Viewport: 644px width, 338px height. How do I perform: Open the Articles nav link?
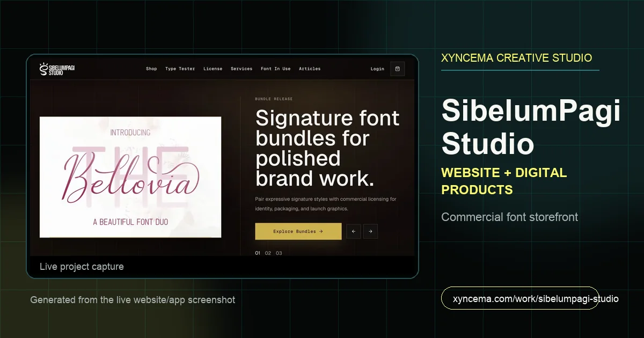pos(310,69)
